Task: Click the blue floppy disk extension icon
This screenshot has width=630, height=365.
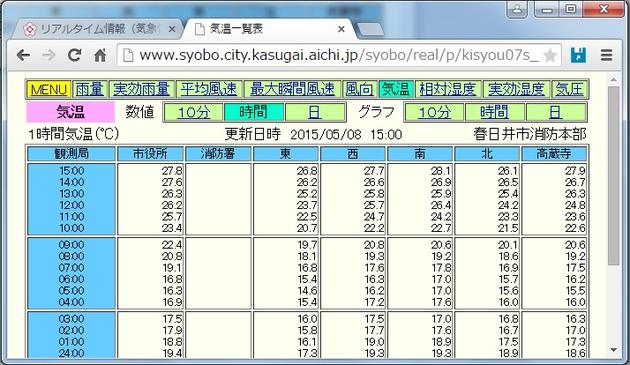Action: (579, 55)
